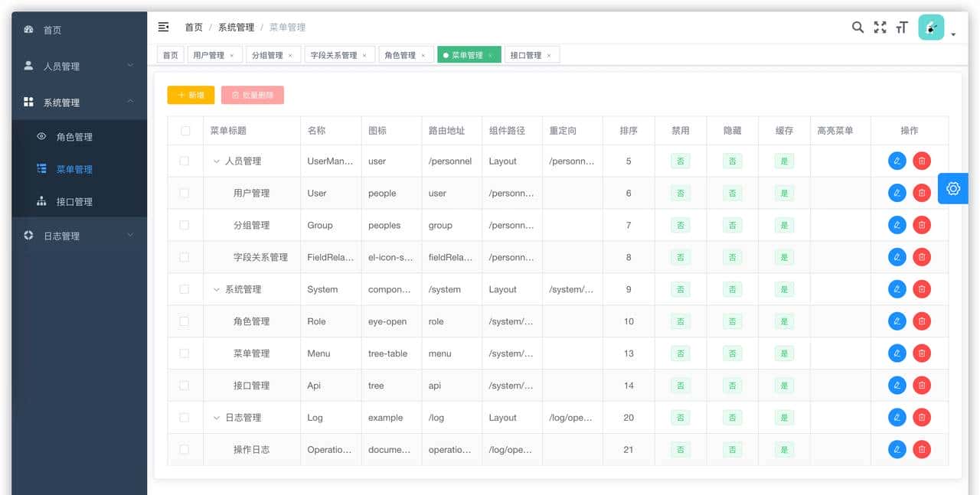The width and height of the screenshot is (980, 495).
Task: Select the checkbox for the 操作日志 row
Action: pyautogui.click(x=184, y=449)
